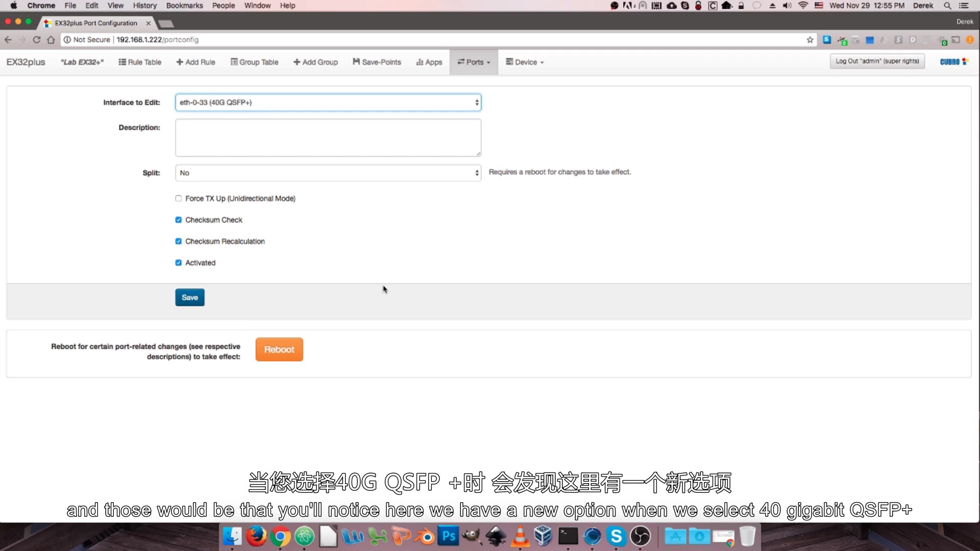Open Save-Points from the navbar

point(377,62)
